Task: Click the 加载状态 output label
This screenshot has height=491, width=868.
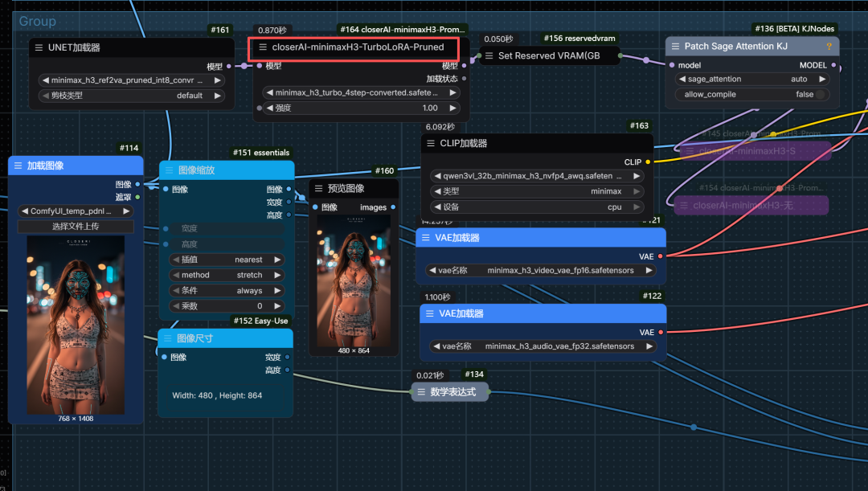Action: (442, 80)
